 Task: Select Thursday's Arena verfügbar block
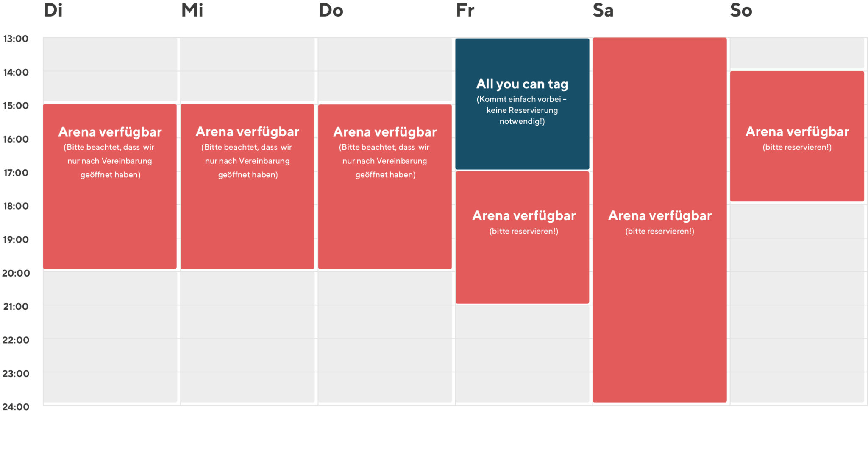385,187
